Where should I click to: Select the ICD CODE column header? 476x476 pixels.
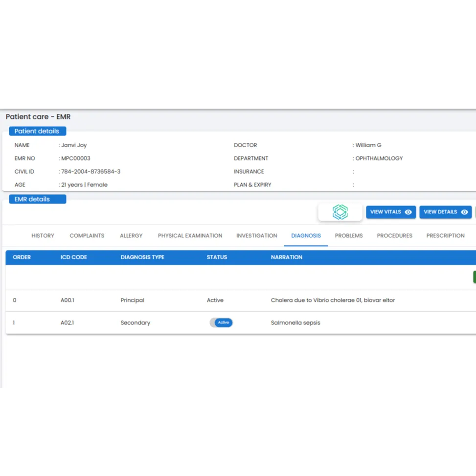coord(74,257)
